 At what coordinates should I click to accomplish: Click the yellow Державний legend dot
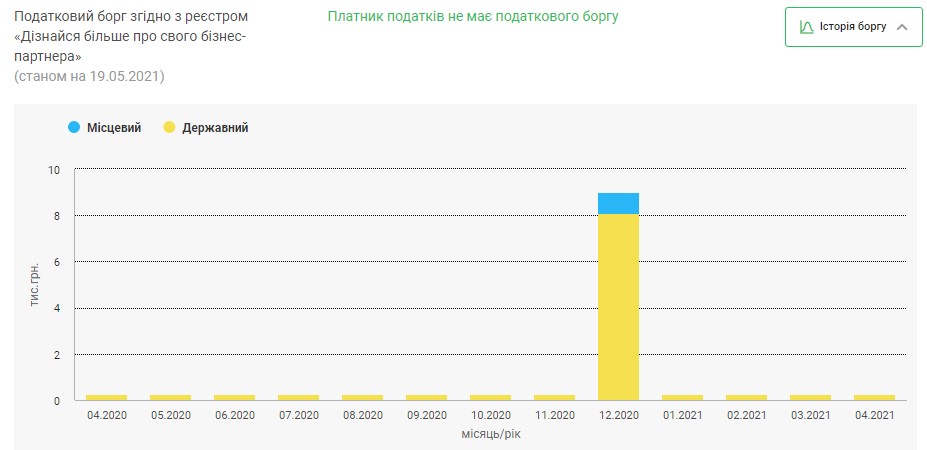(169, 128)
